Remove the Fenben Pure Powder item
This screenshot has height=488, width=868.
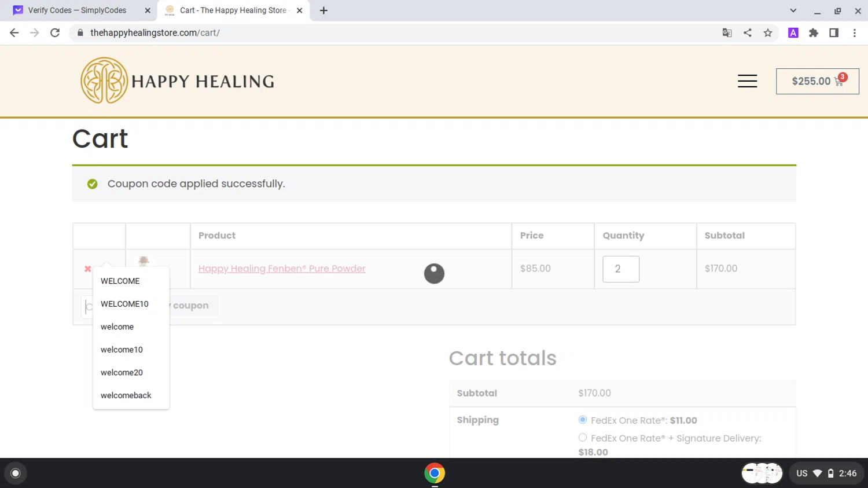coord(88,269)
